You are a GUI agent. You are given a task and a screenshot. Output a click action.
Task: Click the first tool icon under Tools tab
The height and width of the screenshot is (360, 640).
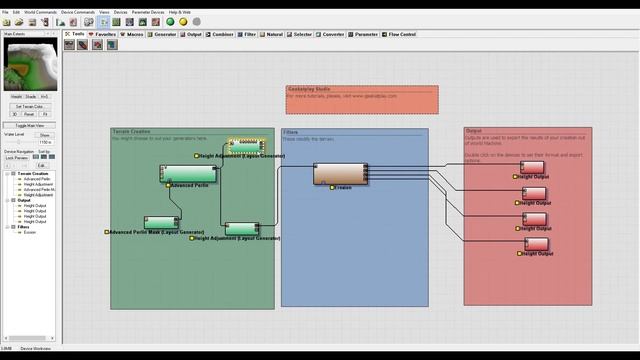69,44
